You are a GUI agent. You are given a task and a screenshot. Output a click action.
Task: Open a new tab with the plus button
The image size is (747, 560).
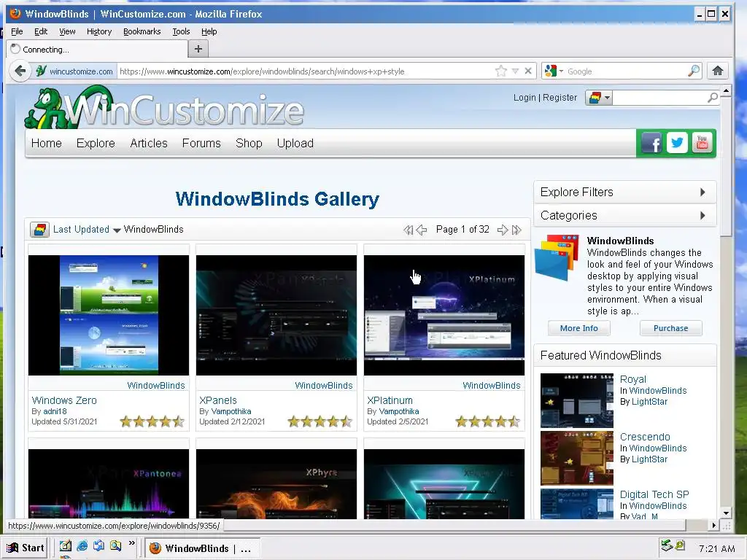click(x=198, y=49)
